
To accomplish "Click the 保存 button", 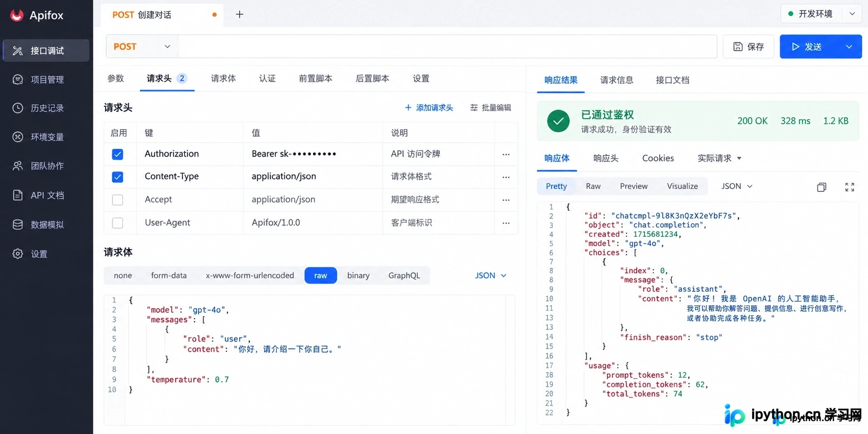I will click(749, 46).
